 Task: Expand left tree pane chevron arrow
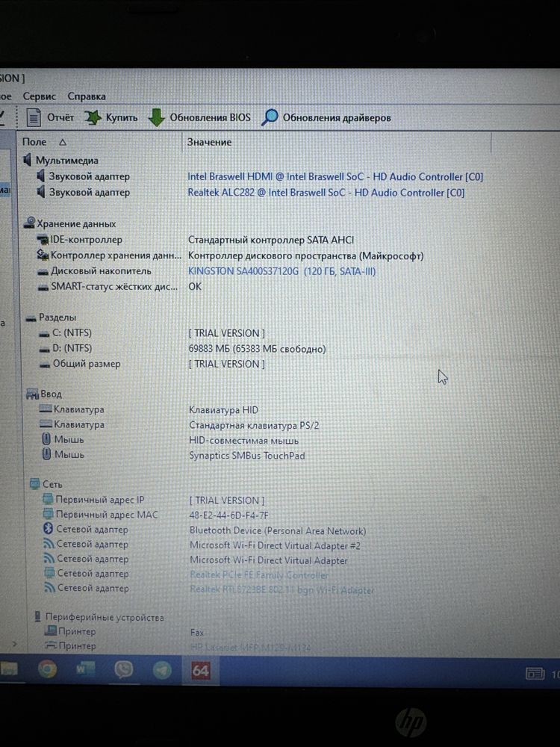tap(14, 644)
